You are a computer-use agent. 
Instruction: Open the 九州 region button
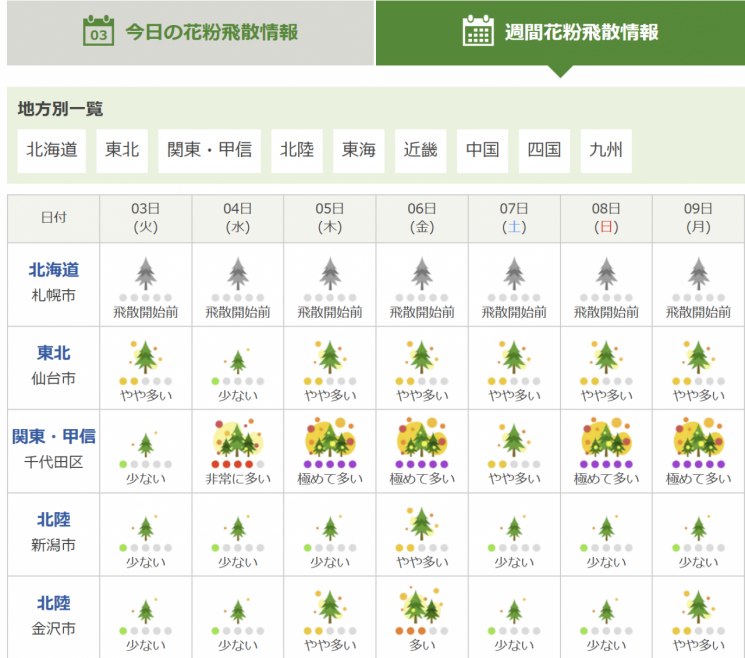pyautogui.click(x=606, y=150)
